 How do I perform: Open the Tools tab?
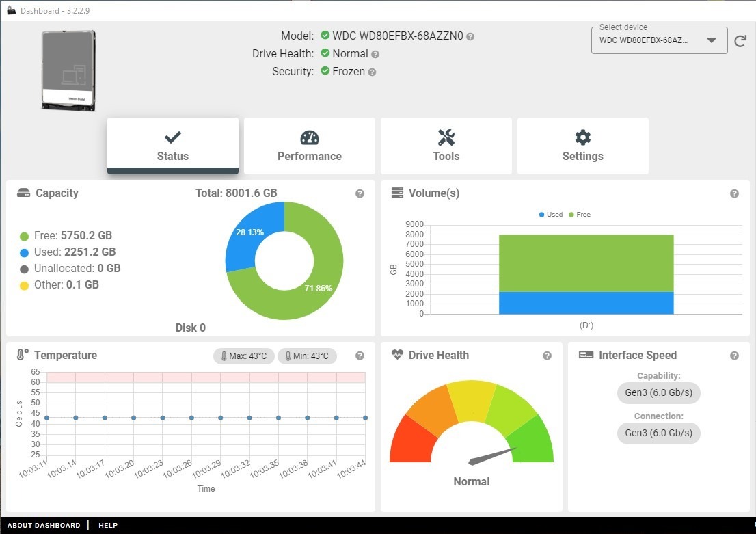pyautogui.click(x=446, y=146)
